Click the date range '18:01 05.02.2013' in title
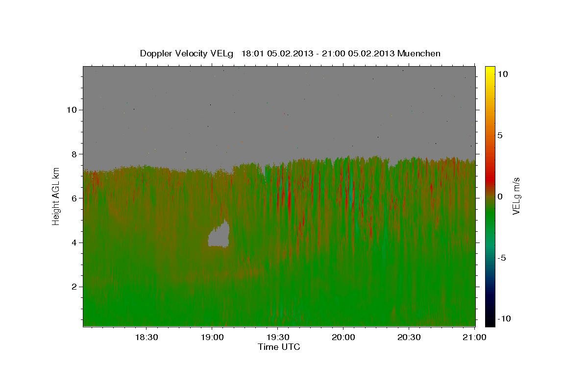 point(276,53)
